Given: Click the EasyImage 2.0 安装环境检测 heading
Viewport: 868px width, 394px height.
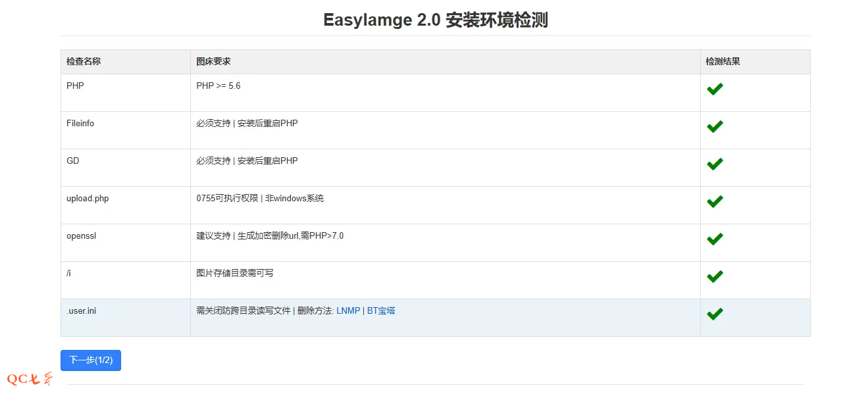Looking at the screenshot, I should tap(435, 20).
